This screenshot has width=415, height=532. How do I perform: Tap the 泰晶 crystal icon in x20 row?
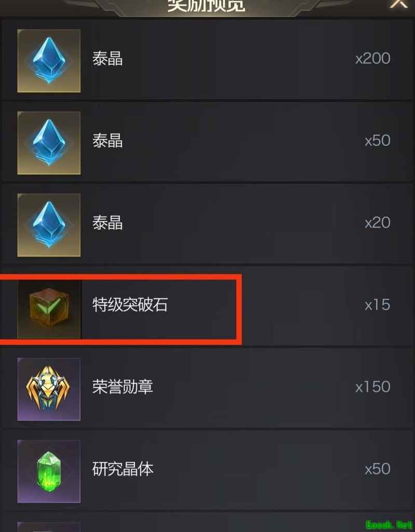coord(49,225)
